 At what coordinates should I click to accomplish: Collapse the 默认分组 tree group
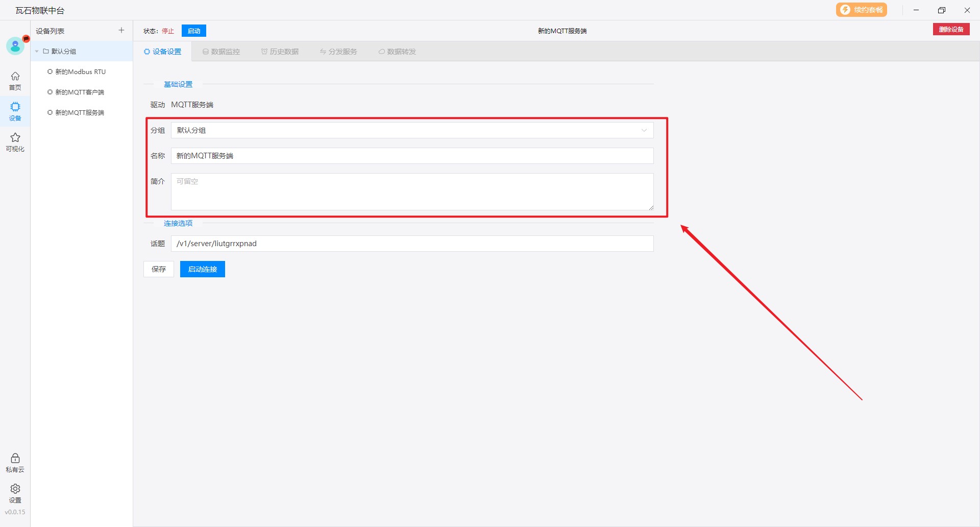[37, 52]
